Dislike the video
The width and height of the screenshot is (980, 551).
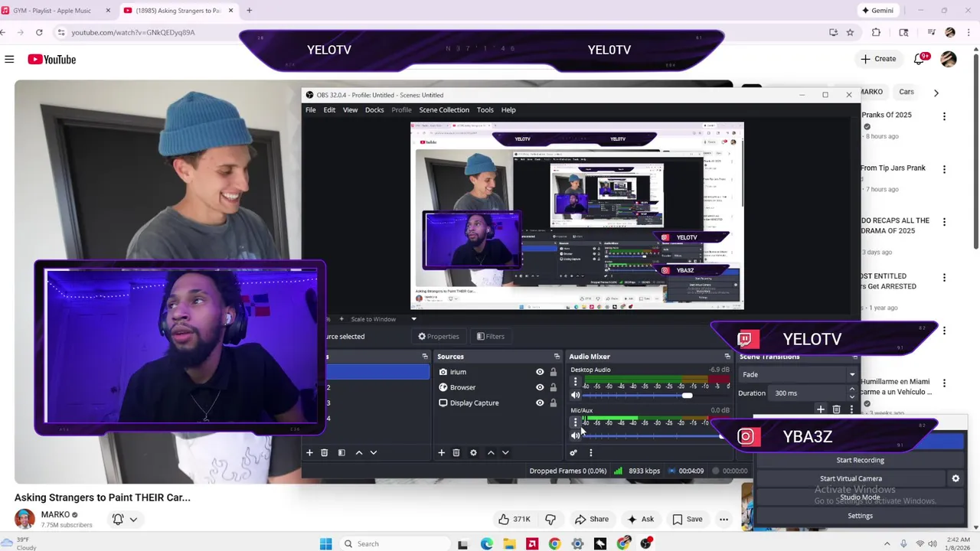550,519
